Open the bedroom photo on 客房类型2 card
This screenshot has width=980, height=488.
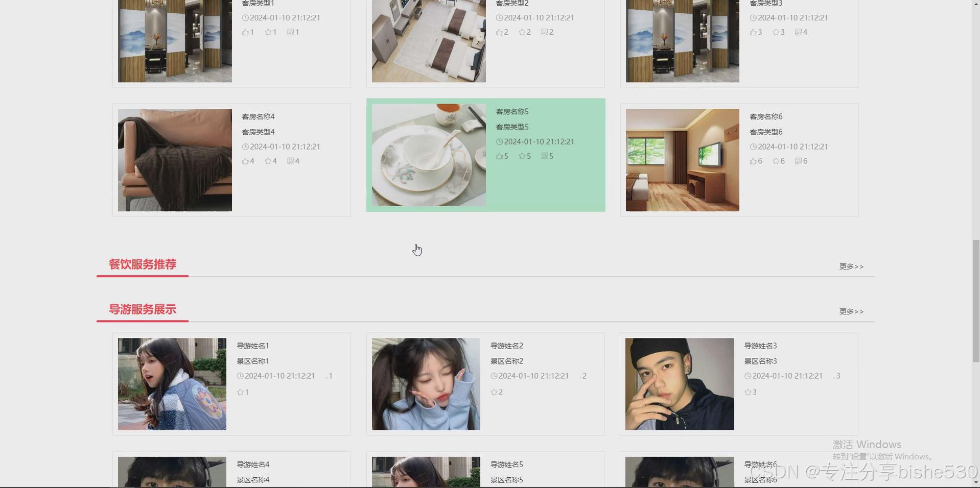pos(429,41)
